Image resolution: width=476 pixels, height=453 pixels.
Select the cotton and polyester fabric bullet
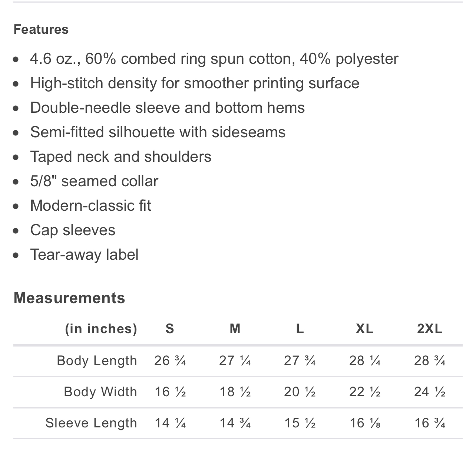click(x=214, y=59)
